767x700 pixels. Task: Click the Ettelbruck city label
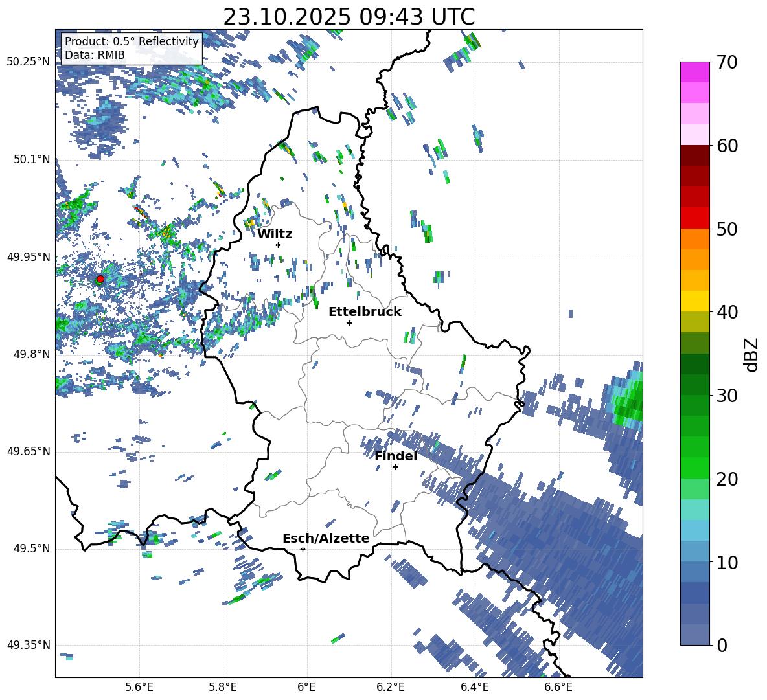click(x=365, y=312)
